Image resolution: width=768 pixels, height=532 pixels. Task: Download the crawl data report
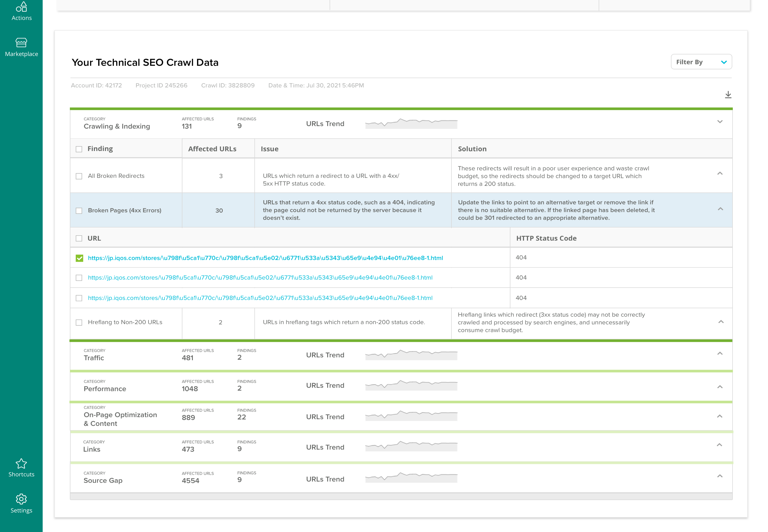(x=728, y=95)
